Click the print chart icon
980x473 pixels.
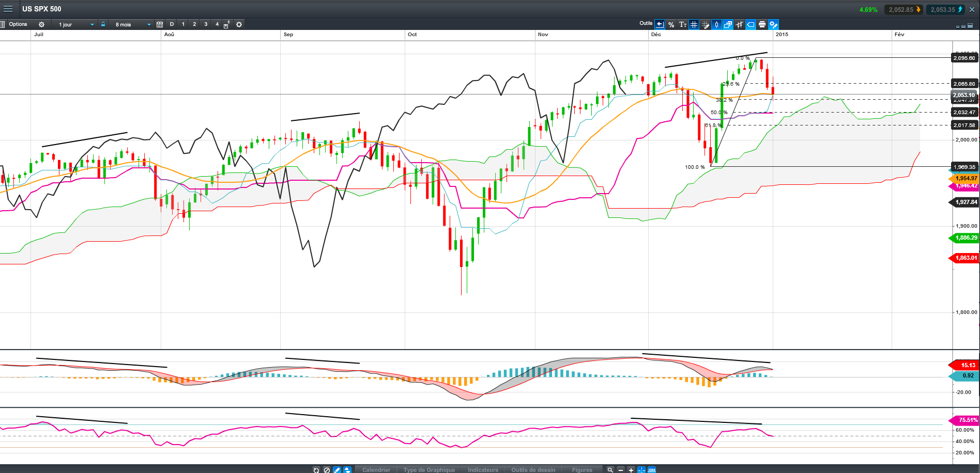[x=762, y=24]
